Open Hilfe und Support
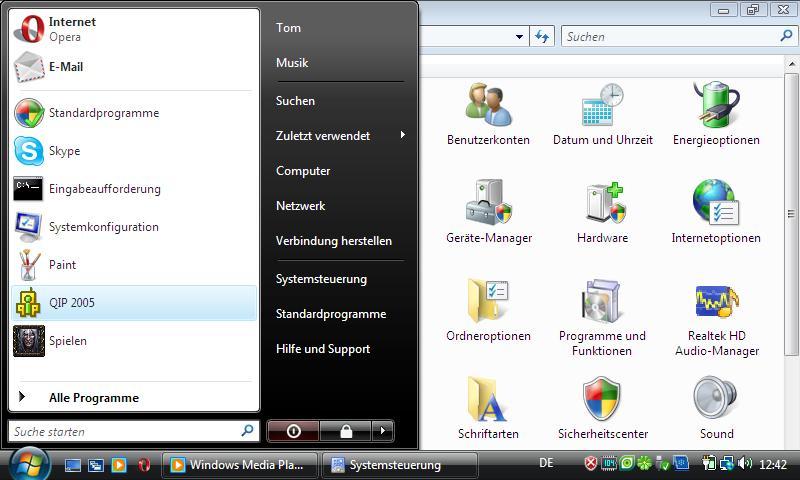This screenshot has width=800, height=480. click(x=323, y=349)
